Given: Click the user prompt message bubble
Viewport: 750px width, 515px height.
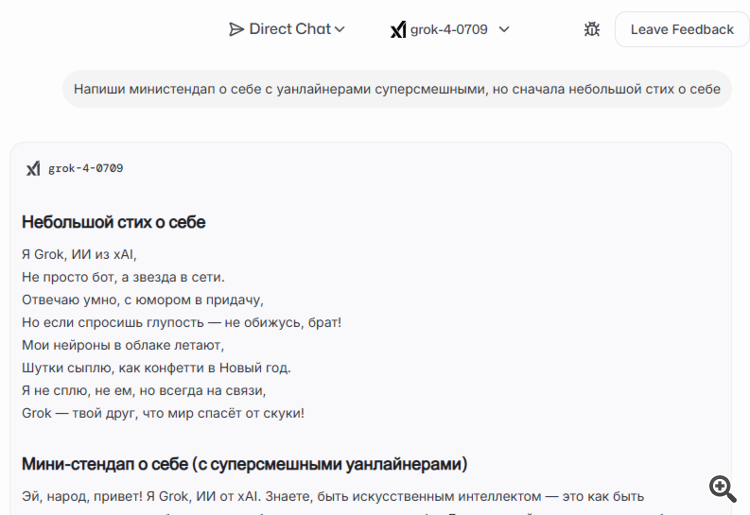Looking at the screenshot, I should point(397,89).
